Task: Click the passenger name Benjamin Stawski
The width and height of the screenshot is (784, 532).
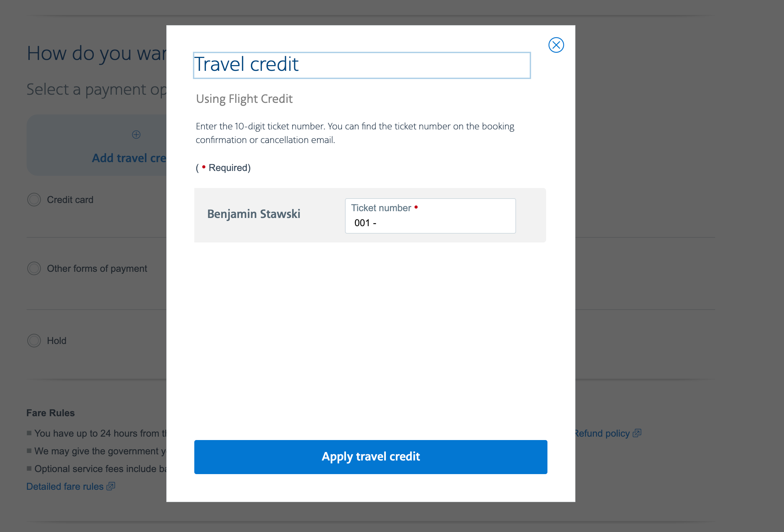Action: click(254, 214)
